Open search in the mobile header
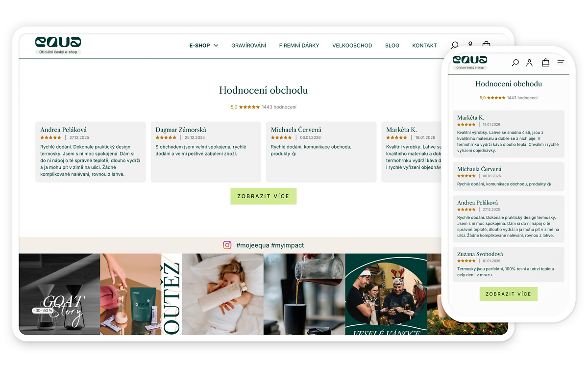The height and width of the screenshot is (368, 588). [x=515, y=63]
